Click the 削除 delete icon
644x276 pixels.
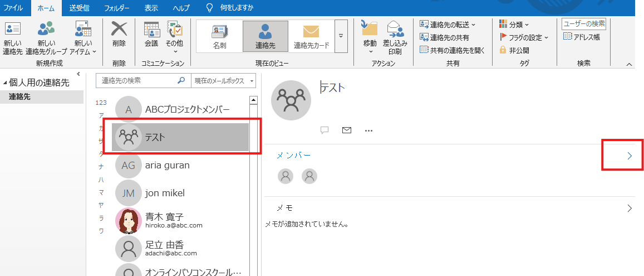[x=119, y=35]
